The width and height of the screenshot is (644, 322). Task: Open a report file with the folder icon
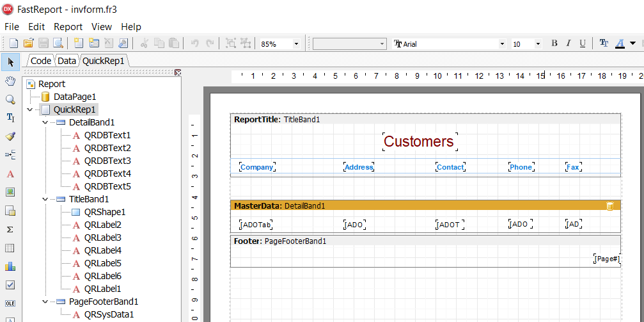28,44
